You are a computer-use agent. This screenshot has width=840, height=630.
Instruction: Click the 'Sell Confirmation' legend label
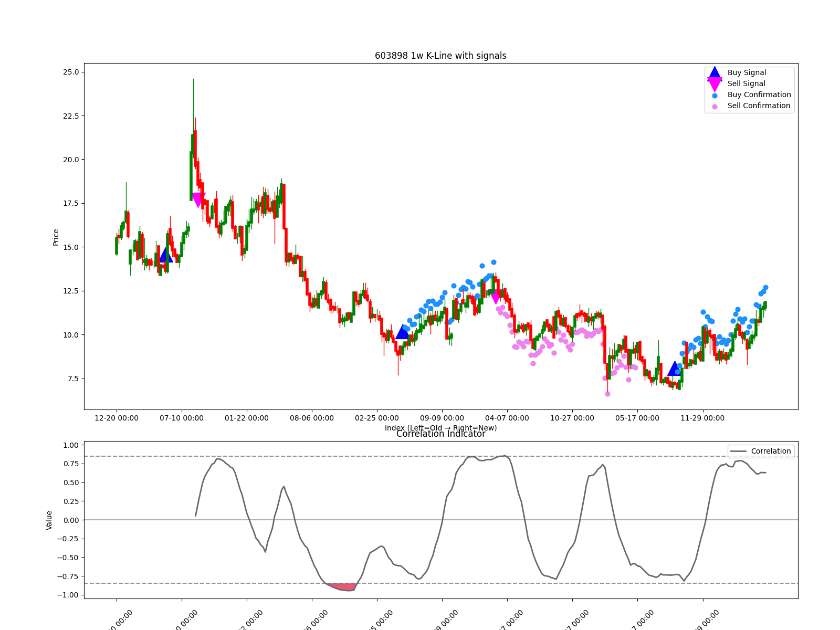759,106
